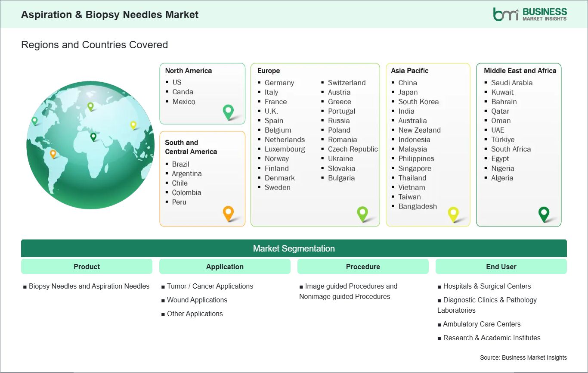Image resolution: width=588 pixels, height=373 pixels.
Task: Click the yellow pin in Asia Pacific box
Action: point(453,213)
